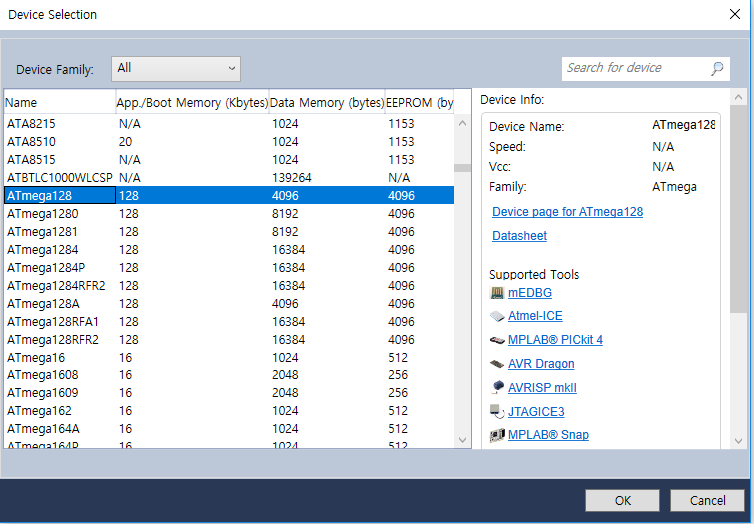
Task: Open the Atmel-ICE link
Action: pos(535,316)
